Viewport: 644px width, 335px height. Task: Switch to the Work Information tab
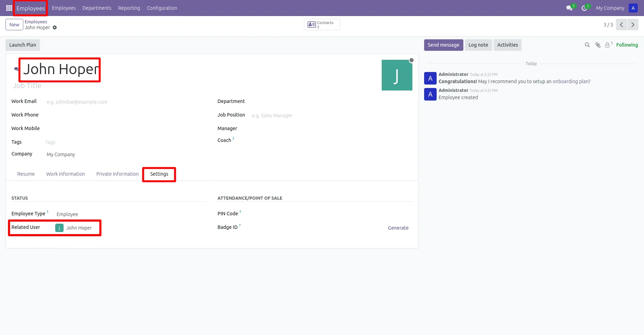click(65, 174)
